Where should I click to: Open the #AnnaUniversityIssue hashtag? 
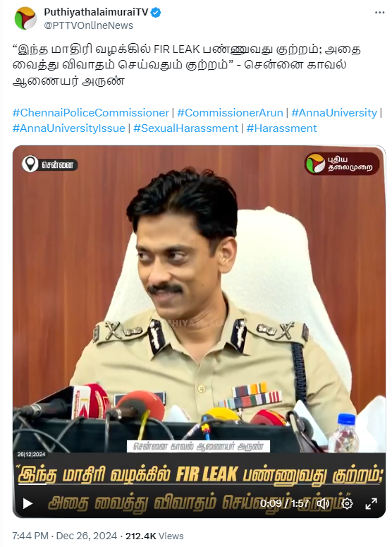pyautogui.click(x=69, y=128)
